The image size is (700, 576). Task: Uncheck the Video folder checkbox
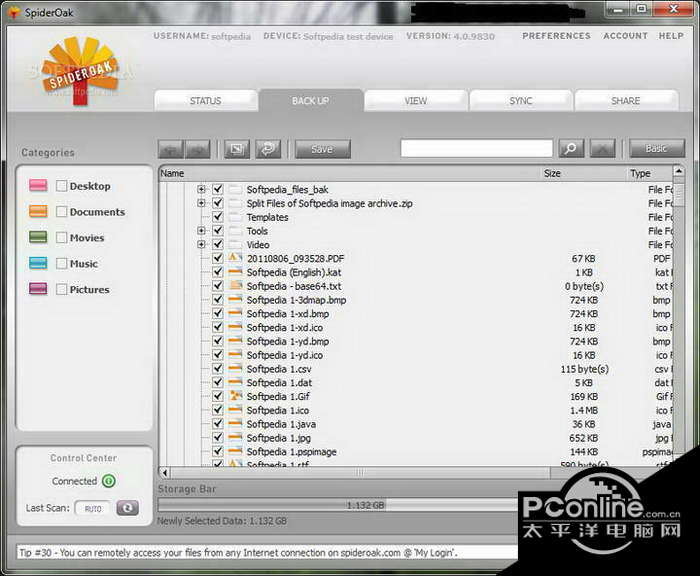tap(217, 245)
